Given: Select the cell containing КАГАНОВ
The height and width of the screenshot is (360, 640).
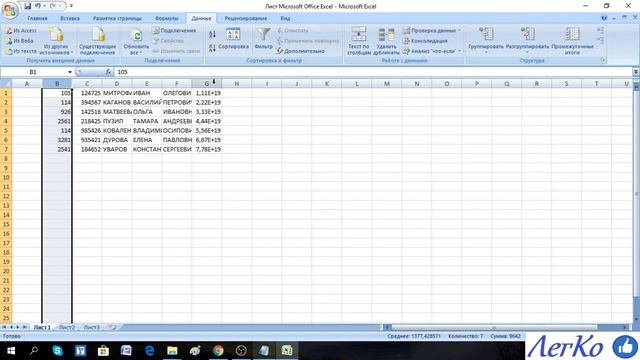Looking at the screenshot, I should (117, 102).
